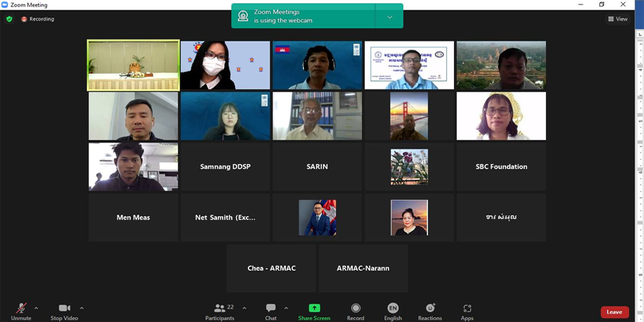Expand the arrow next to Chat
Viewport: 644px width, 322px height.
(x=286, y=308)
